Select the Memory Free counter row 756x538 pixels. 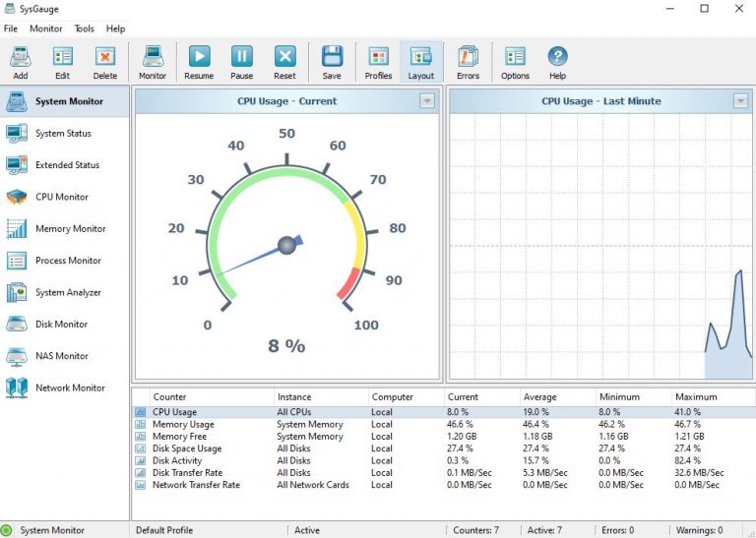444,437
